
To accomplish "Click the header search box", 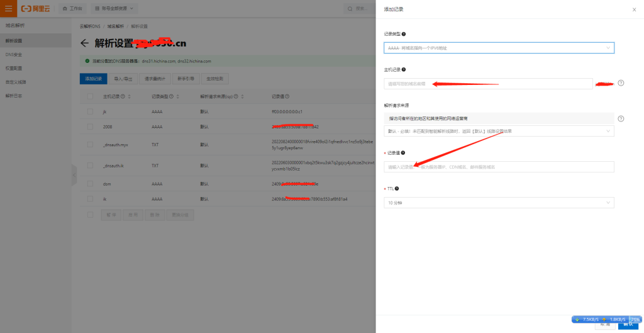I will point(360,9).
